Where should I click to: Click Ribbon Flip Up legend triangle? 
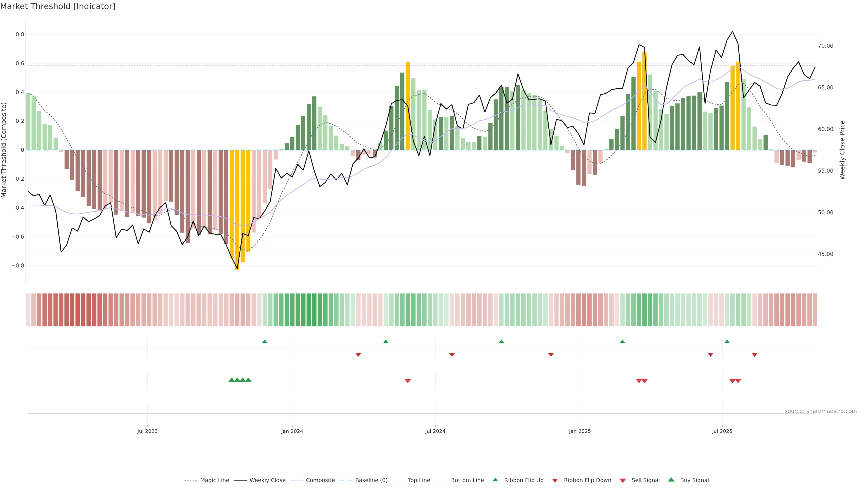[495, 480]
